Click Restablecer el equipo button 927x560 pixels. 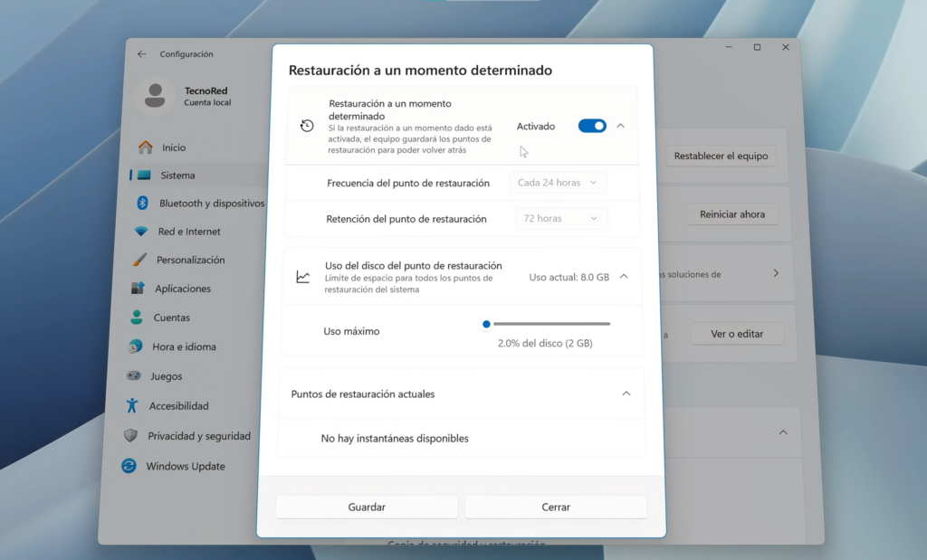coord(722,156)
